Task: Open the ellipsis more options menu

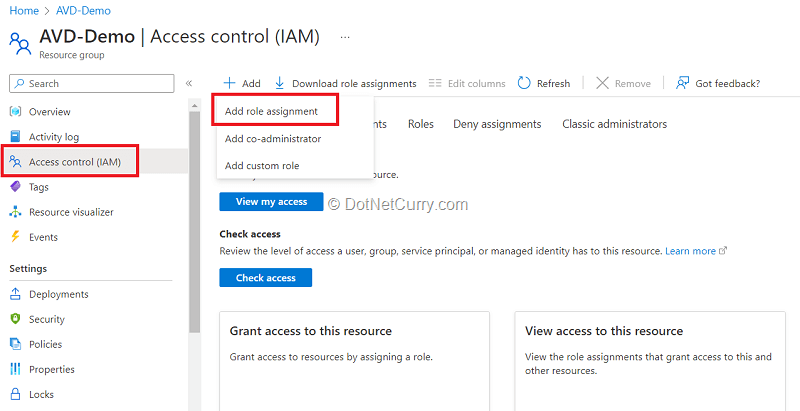Action: pyautogui.click(x=345, y=37)
